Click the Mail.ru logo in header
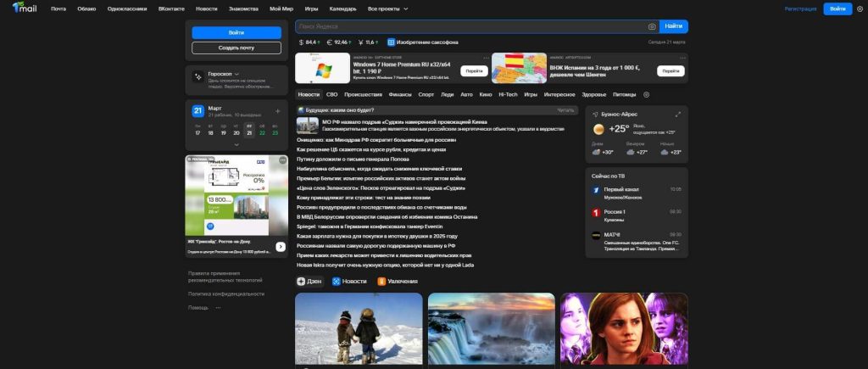868x369 pixels. tap(25, 8)
